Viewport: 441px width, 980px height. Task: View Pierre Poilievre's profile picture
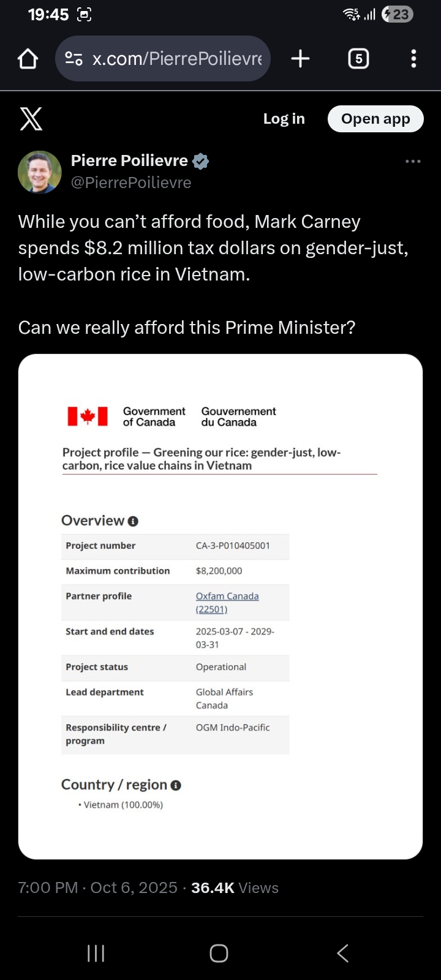pos(40,172)
